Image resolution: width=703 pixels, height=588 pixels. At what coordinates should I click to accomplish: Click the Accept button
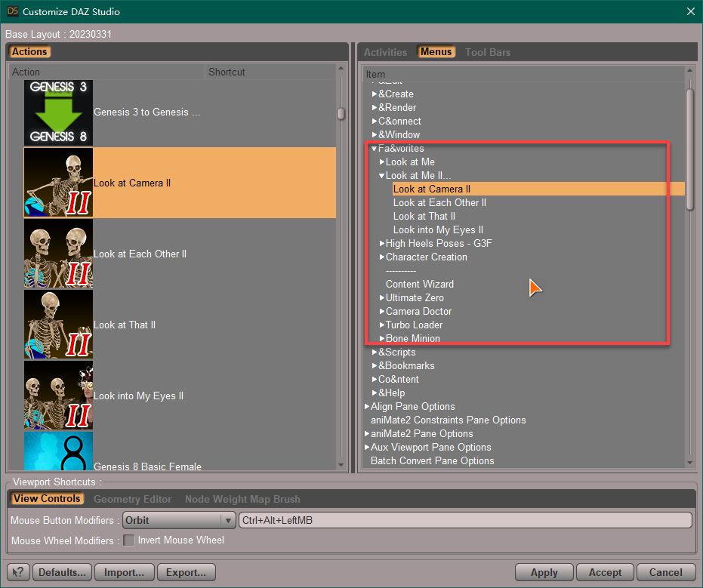point(605,572)
